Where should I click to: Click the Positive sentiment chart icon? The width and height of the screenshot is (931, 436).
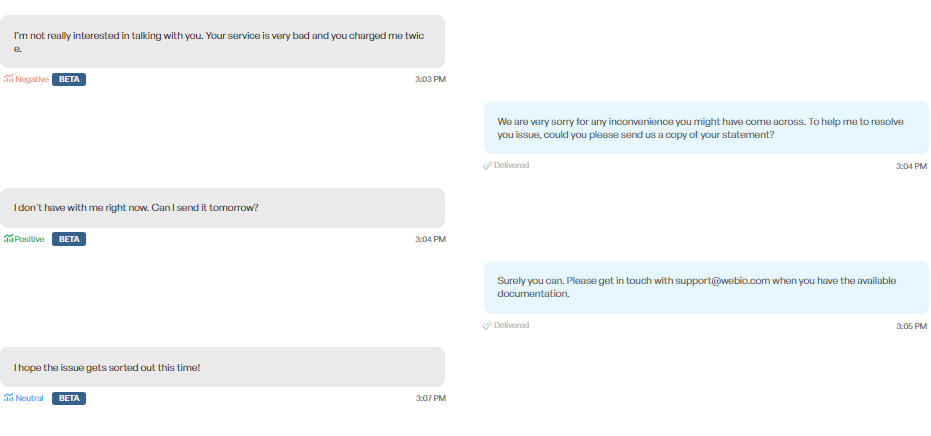click(x=8, y=239)
